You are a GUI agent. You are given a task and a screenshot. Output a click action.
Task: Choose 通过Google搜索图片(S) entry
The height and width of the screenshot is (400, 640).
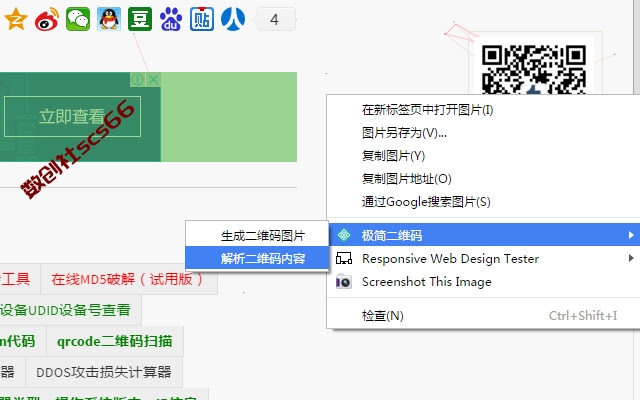(483, 202)
